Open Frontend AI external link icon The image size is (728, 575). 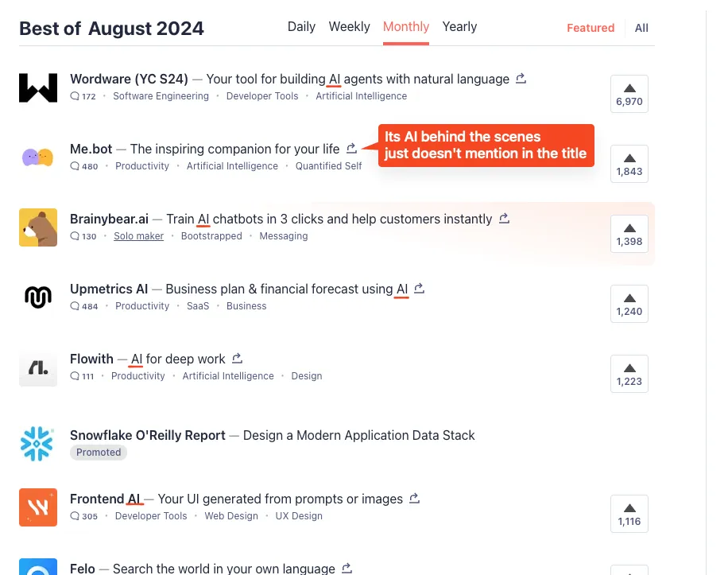click(415, 499)
